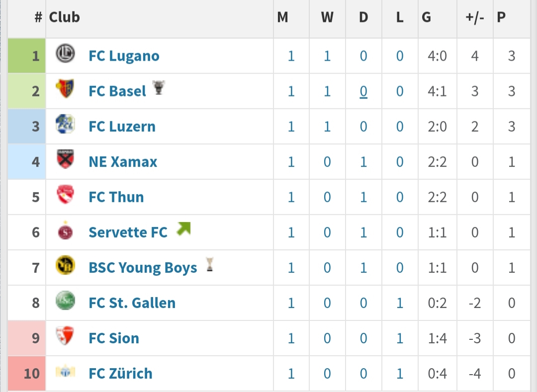Click FC Luzern's wins number
The image size is (537, 392).
pyautogui.click(x=327, y=127)
